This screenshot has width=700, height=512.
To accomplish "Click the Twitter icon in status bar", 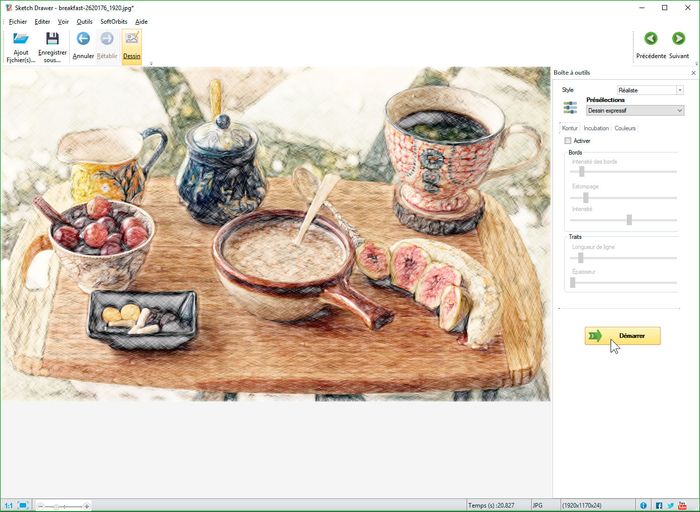I will [671, 505].
